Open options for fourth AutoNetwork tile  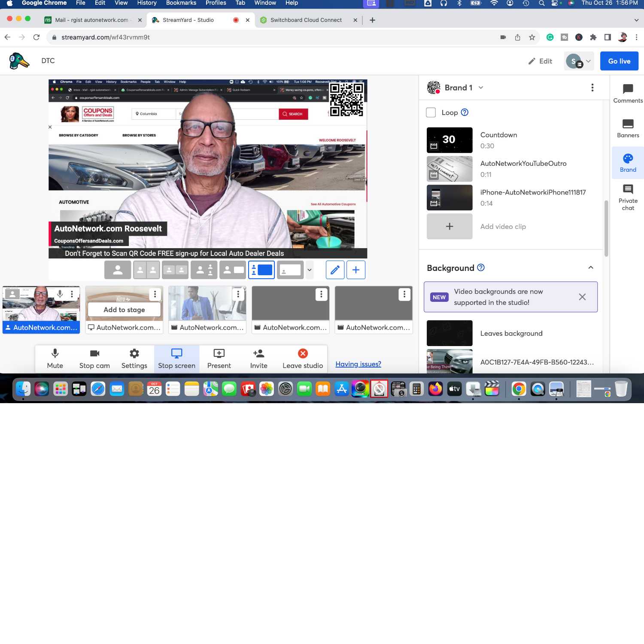tap(321, 294)
